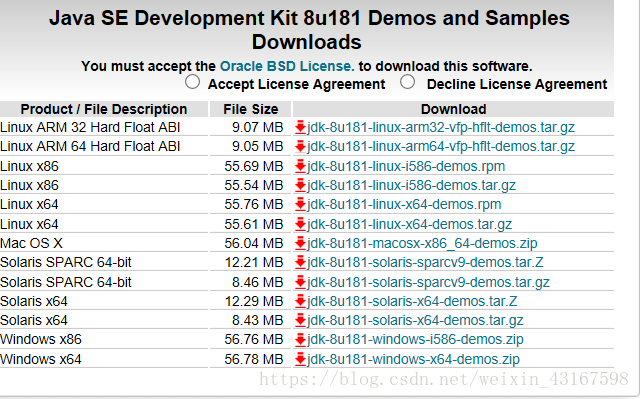
Task: Download jdk-8u181-windows-x64-demos.zip link
Action: coord(413,359)
